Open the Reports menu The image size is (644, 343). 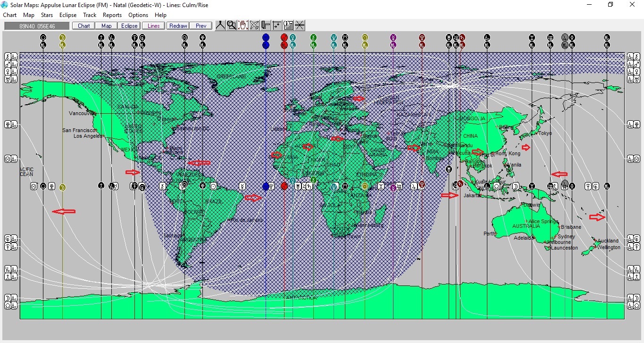[x=112, y=15]
